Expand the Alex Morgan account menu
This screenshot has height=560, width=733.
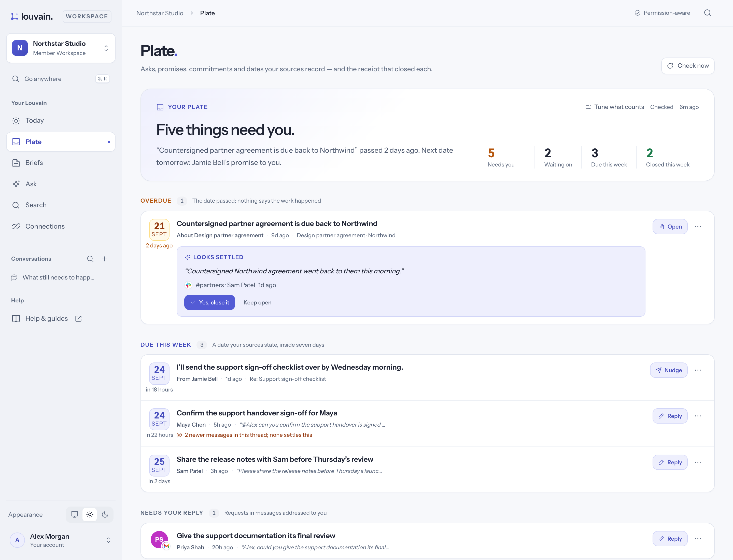[x=61, y=540]
